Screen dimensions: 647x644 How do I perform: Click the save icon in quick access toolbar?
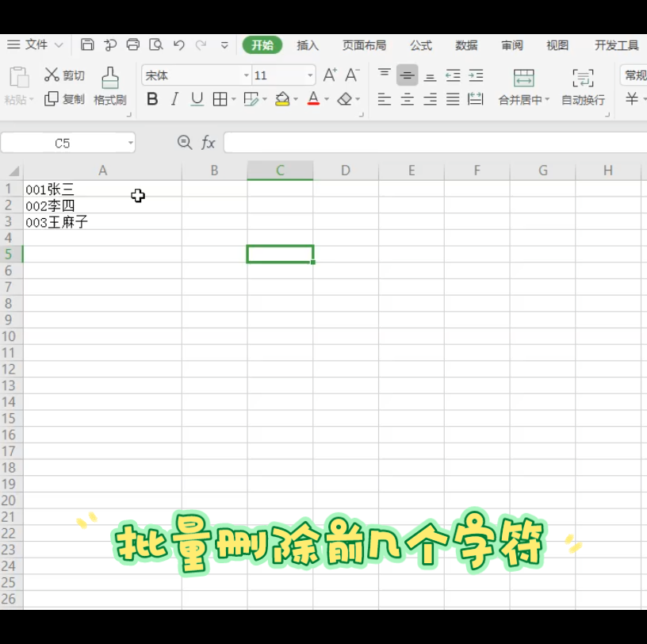pos(87,44)
